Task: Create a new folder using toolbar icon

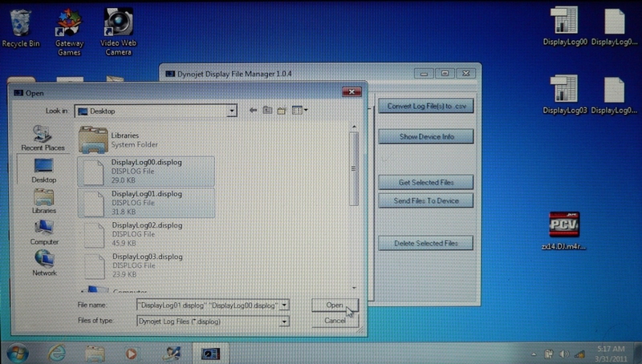Action: (282, 111)
